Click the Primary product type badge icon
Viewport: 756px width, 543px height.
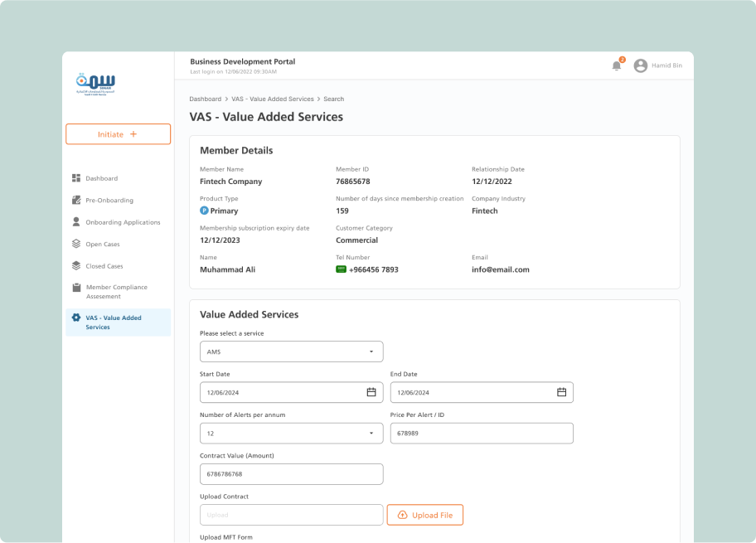204,211
